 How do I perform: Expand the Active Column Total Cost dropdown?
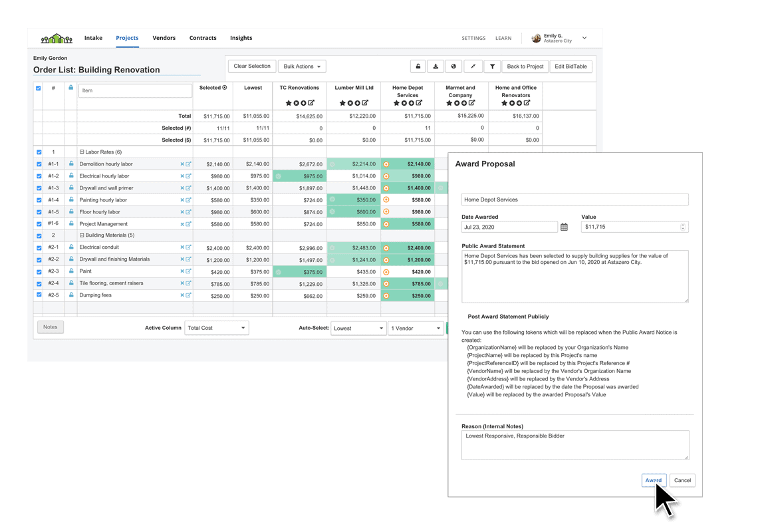click(217, 328)
